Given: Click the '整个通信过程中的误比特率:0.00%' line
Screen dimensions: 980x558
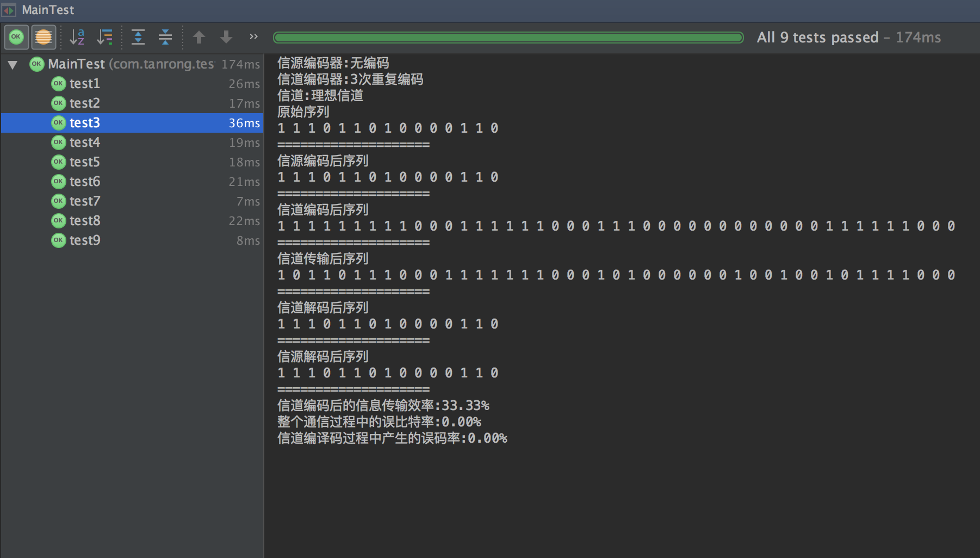Looking at the screenshot, I should pos(379,422).
